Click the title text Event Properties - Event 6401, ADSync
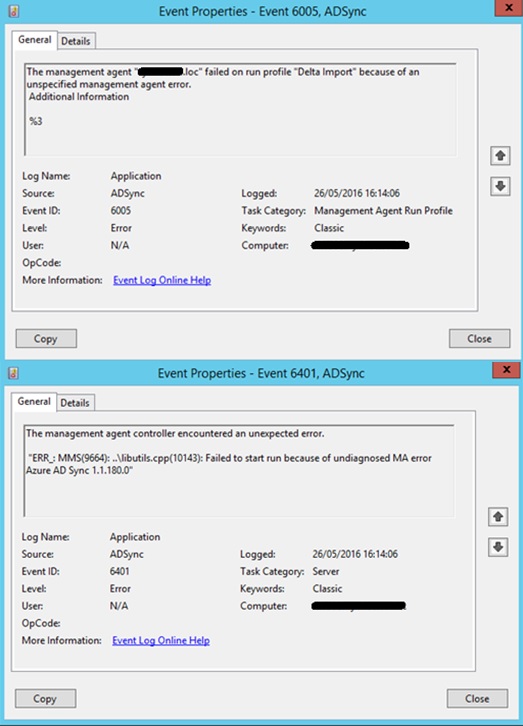 (261, 373)
